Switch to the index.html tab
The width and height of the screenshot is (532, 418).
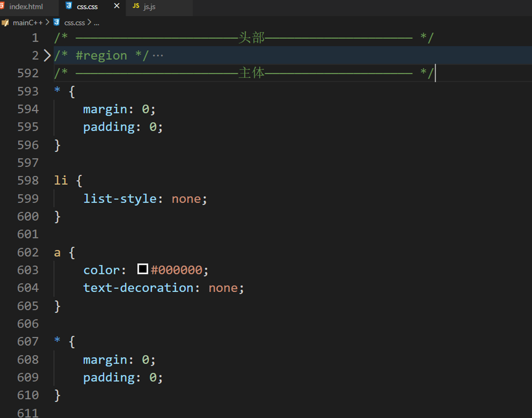pos(25,7)
